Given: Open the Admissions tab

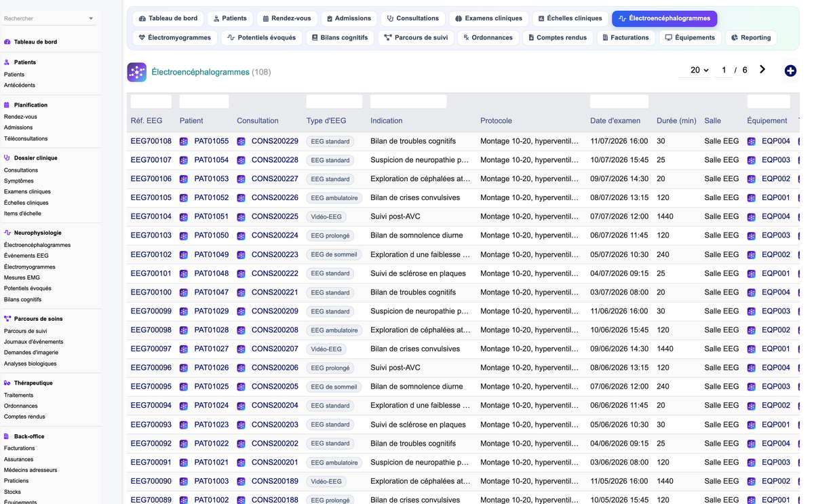Looking at the screenshot, I should [x=349, y=18].
